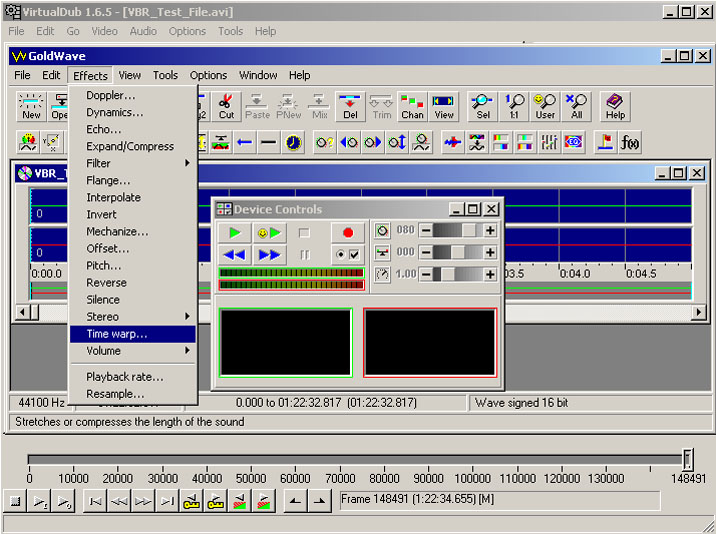This screenshot has height=534, width=716.
Task: Click the PNew paste-new icon
Action: click(x=289, y=106)
